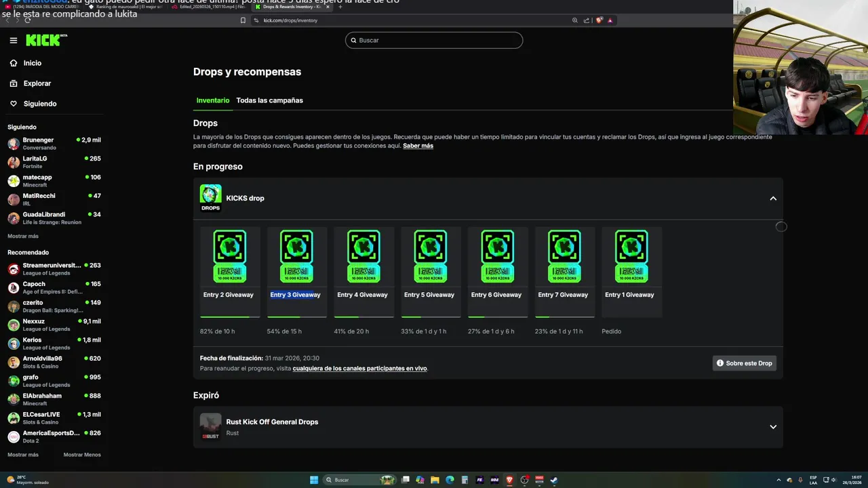Open the hamburger menu beside the Kick logo

click(13, 41)
